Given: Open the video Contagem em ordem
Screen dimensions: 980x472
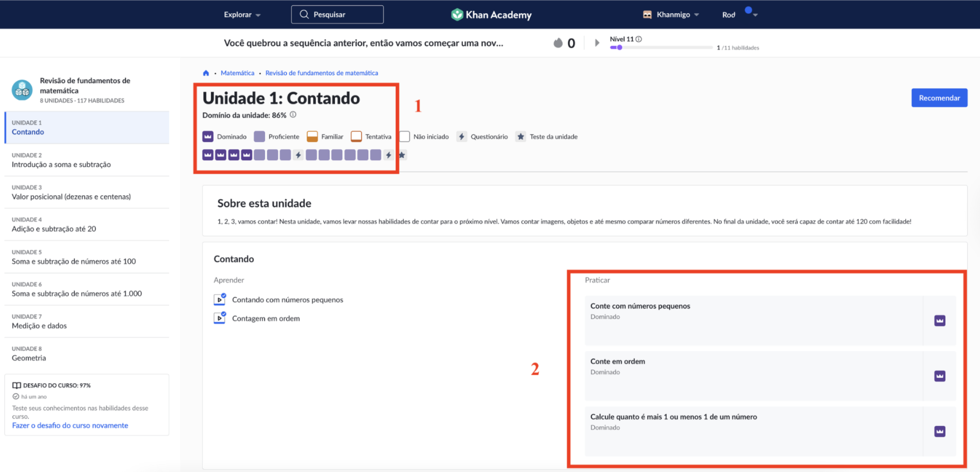Looking at the screenshot, I should tap(266, 319).
